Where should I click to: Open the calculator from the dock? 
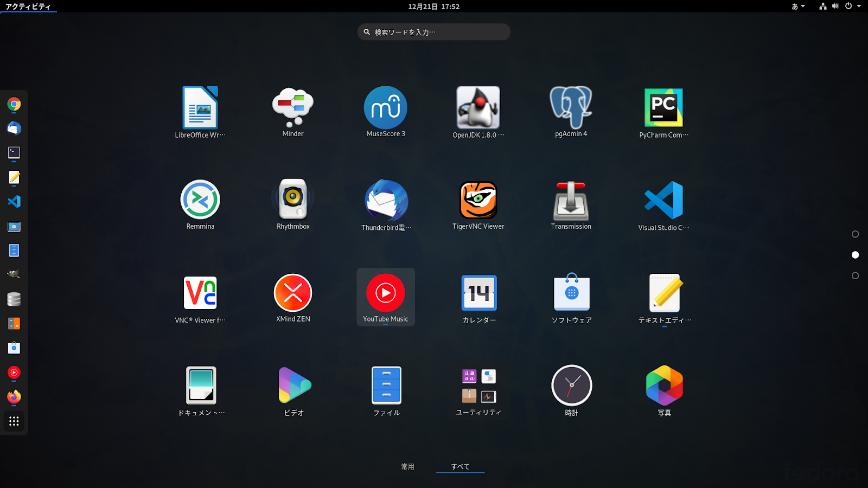tap(14, 324)
